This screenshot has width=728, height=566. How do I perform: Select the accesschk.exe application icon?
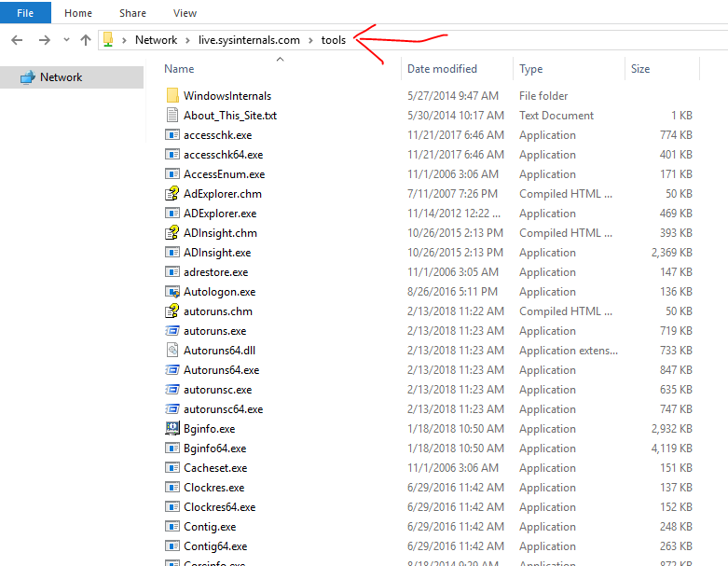(x=172, y=134)
